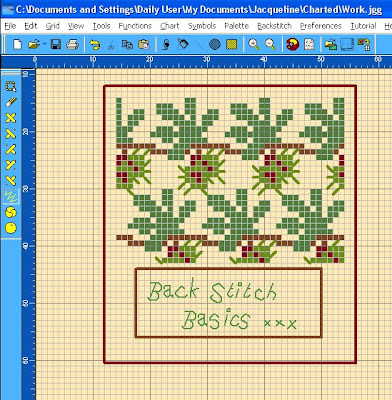Choose the eraser brush tool
392x400 pixels.
(11, 102)
